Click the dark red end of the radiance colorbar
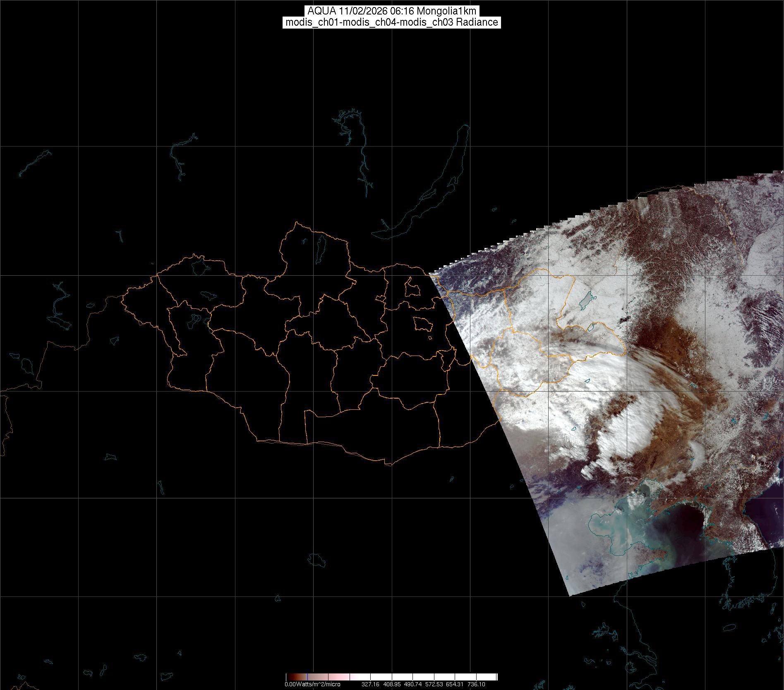This screenshot has width=784, height=690. 290,677
